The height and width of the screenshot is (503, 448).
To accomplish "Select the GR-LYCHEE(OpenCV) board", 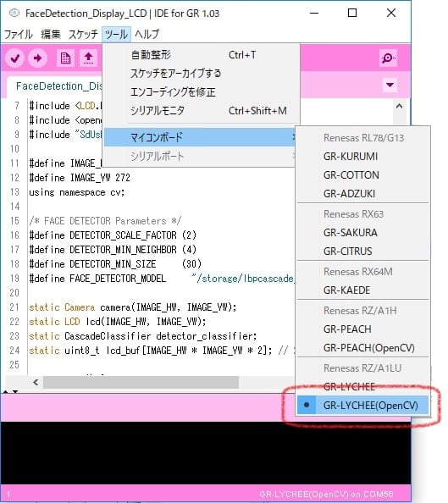I will point(363,406).
